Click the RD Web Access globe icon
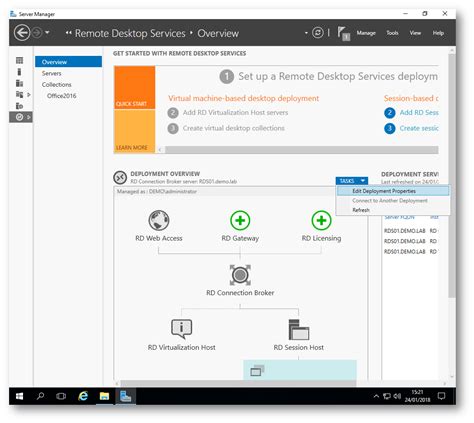The image size is (474, 423). [x=159, y=220]
